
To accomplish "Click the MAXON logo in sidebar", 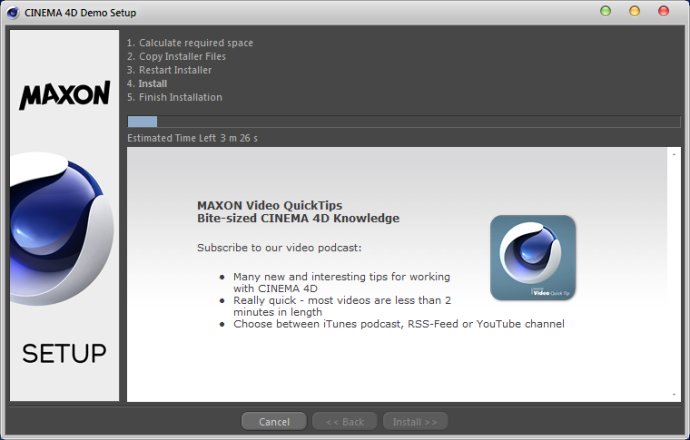I will [x=65, y=95].
